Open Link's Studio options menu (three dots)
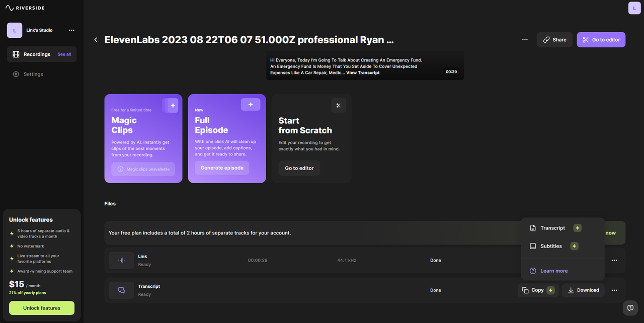The height and width of the screenshot is (323, 644). point(71,30)
